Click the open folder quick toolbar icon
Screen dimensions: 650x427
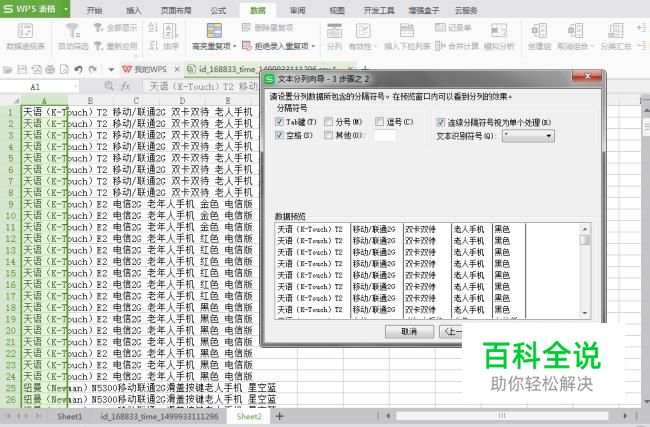[8, 69]
